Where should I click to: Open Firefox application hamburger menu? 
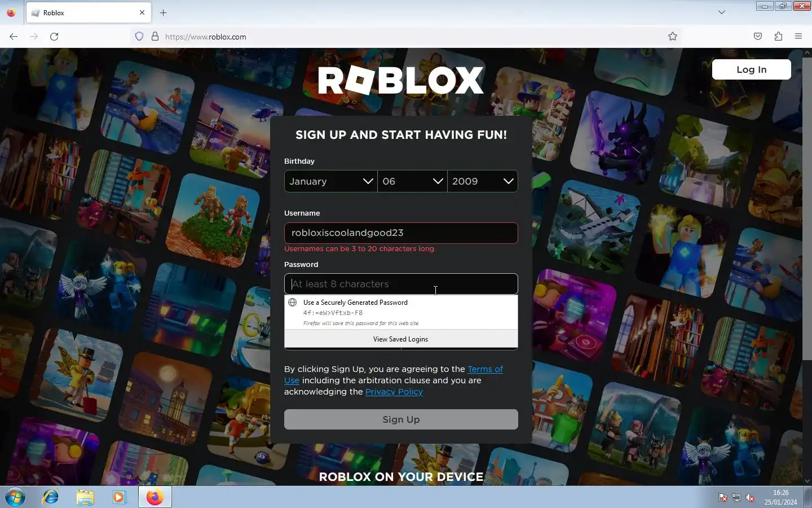click(798, 37)
